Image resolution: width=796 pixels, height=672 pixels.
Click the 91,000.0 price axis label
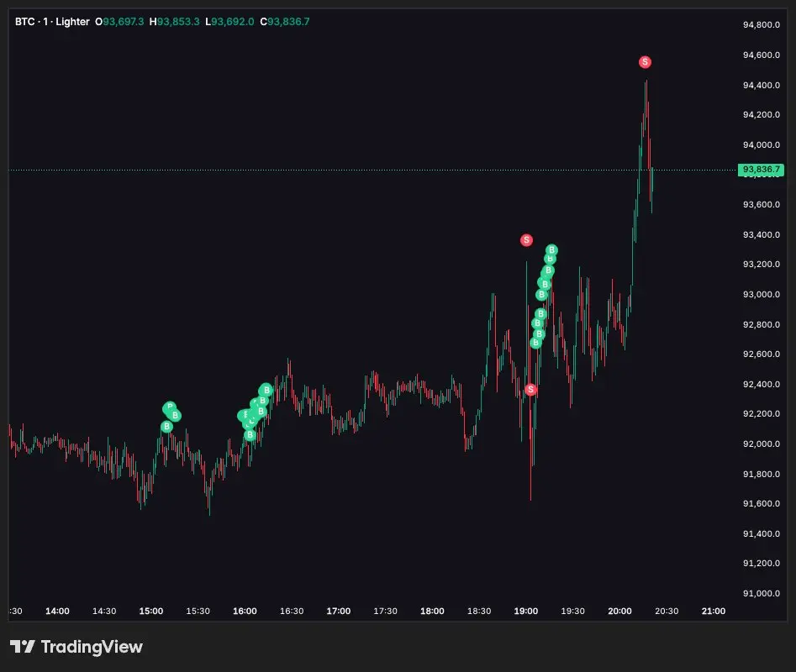click(x=761, y=593)
